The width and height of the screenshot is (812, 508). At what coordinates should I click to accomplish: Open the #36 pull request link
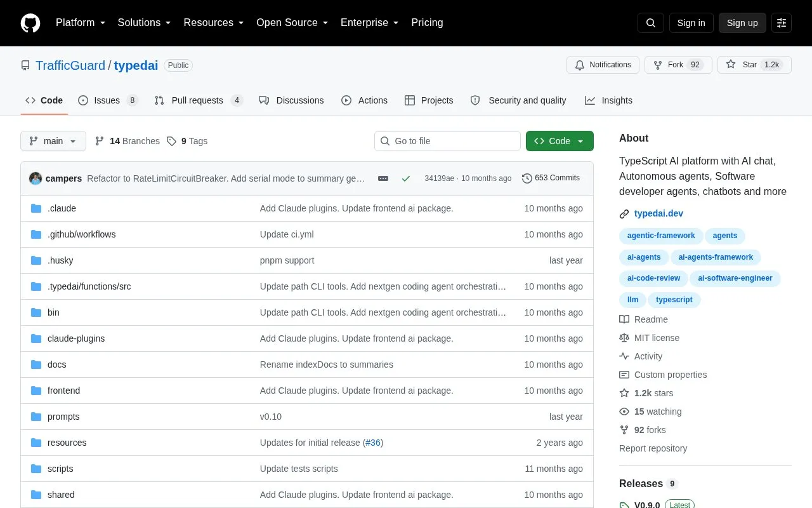click(373, 443)
